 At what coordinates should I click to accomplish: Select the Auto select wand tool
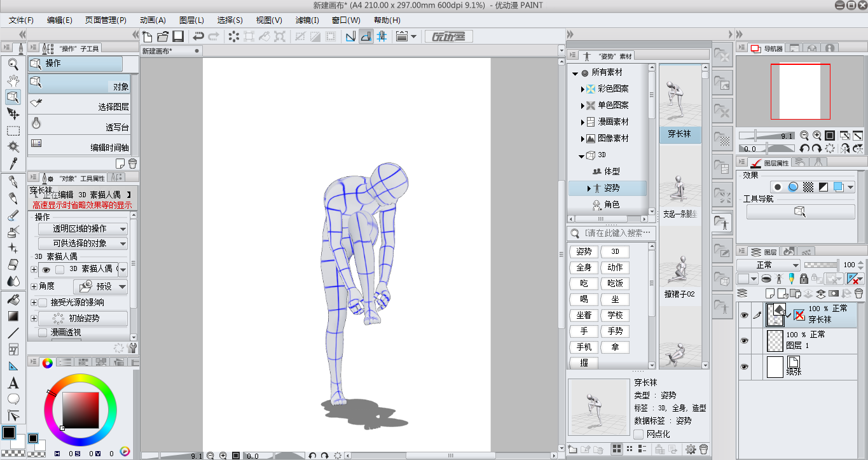click(13, 147)
